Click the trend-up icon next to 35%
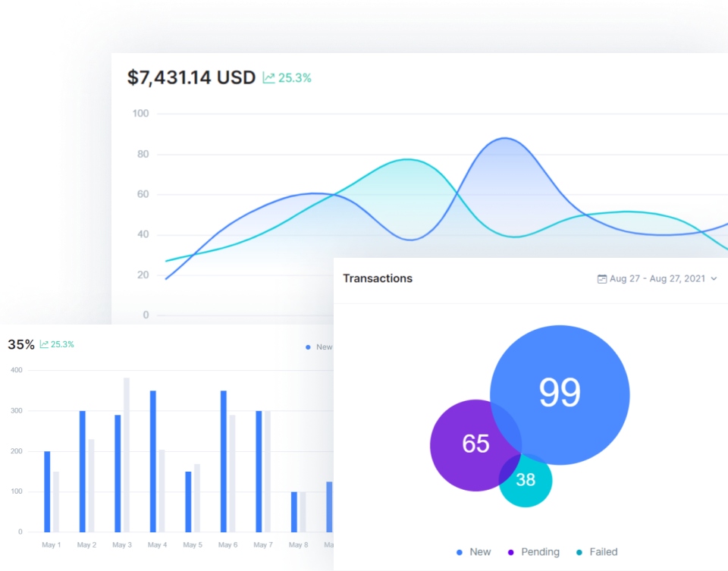The height and width of the screenshot is (571, 728). click(x=44, y=344)
